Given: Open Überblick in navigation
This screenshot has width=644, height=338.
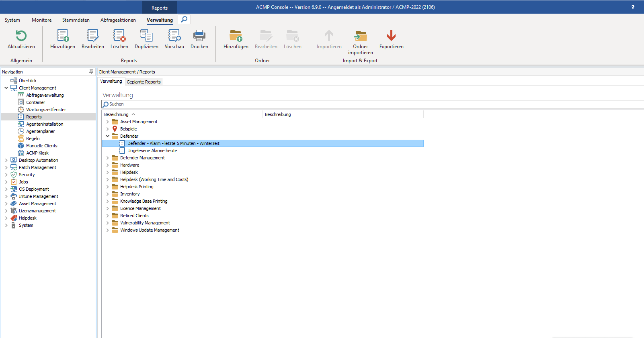Looking at the screenshot, I should [28, 81].
